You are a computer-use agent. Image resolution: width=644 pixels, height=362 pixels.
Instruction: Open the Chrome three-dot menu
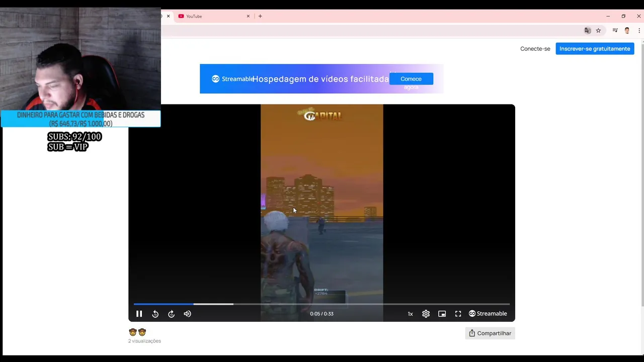(x=639, y=31)
